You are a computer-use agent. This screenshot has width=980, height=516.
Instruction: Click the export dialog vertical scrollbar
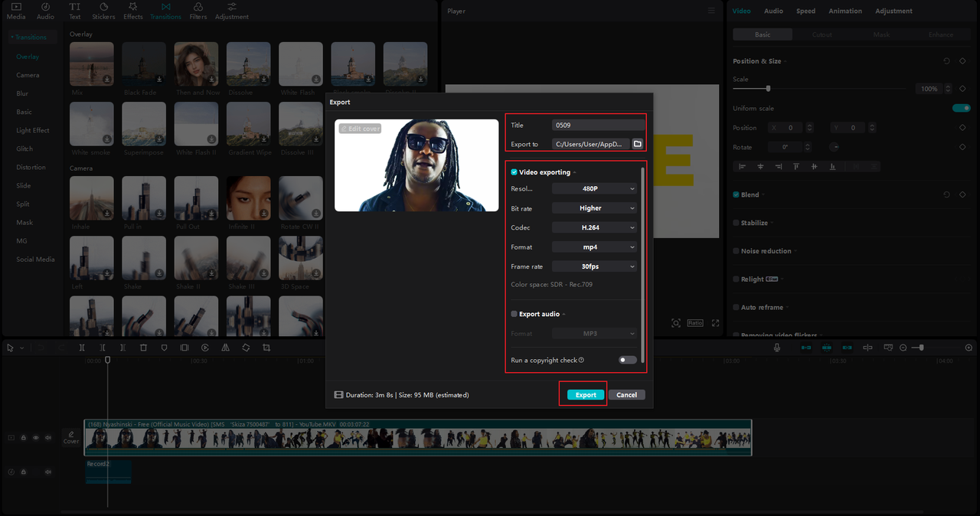643,264
